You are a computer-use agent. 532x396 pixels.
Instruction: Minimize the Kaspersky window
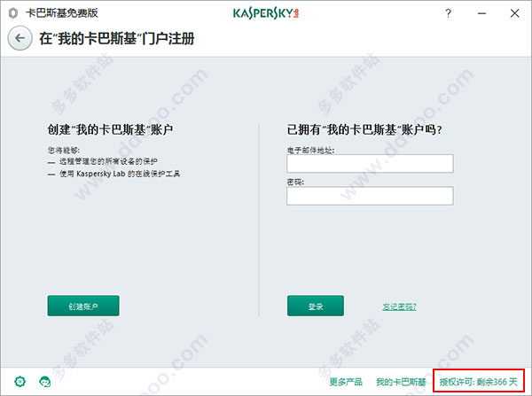click(481, 13)
